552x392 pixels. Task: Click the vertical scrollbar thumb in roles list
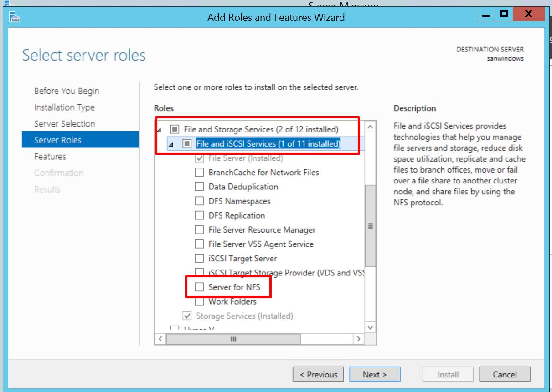370,225
